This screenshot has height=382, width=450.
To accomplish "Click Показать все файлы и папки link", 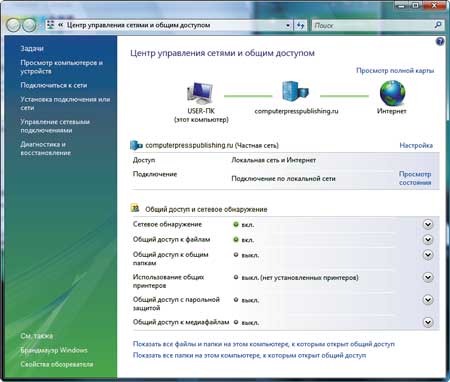I will pyautogui.click(x=264, y=344).
